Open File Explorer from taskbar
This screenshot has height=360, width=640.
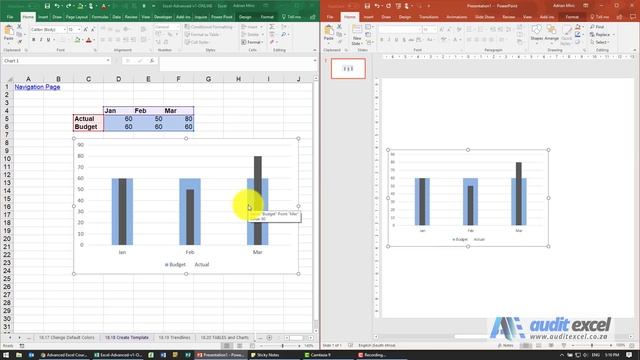19,355
